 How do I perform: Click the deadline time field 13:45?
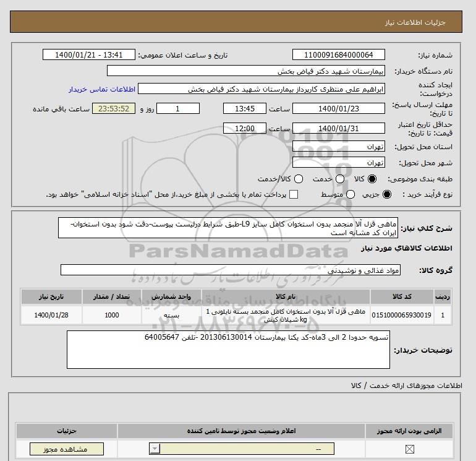245,108
